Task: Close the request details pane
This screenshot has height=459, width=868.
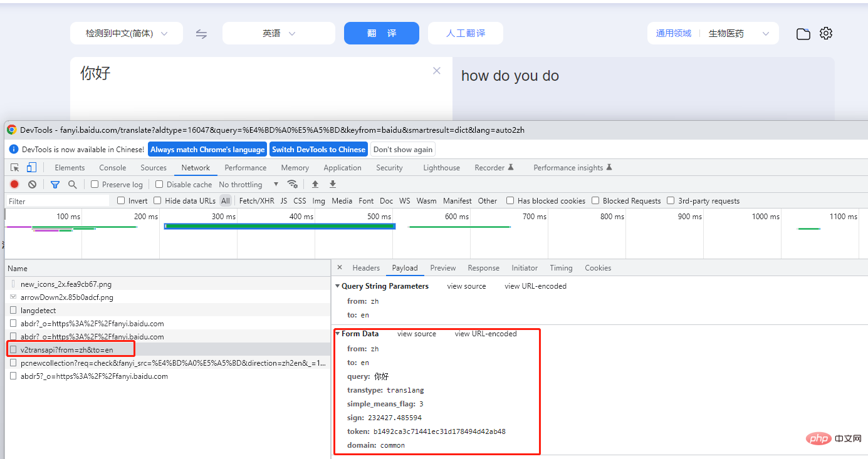Action: [x=340, y=267]
